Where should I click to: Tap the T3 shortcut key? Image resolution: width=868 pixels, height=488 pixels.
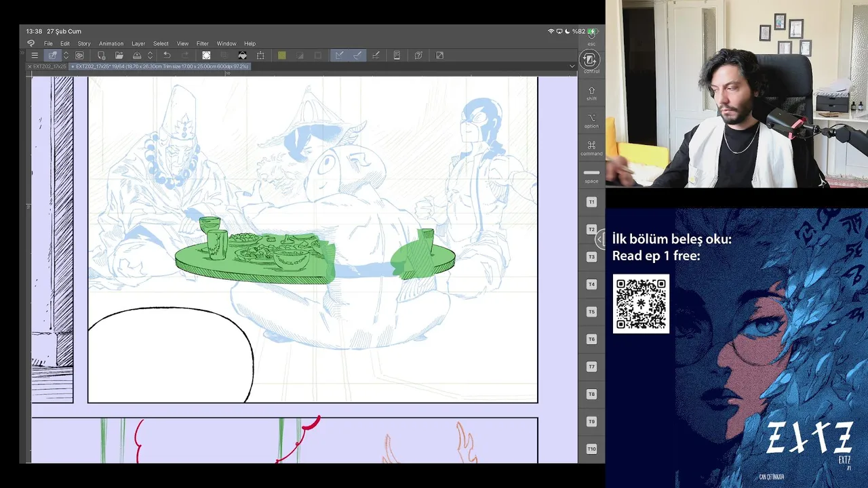[591, 257]
